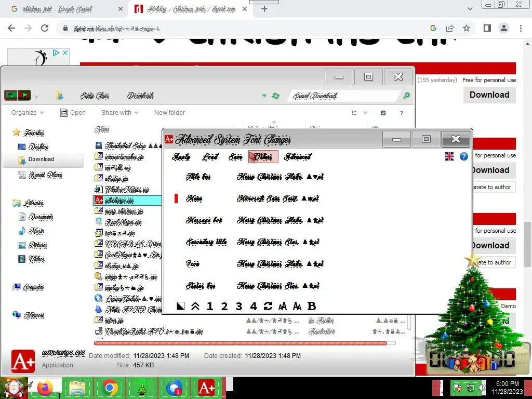Click Open in Explorer toolbar
The width and height of the screenshot is (532, 399).
coord(73,113)
